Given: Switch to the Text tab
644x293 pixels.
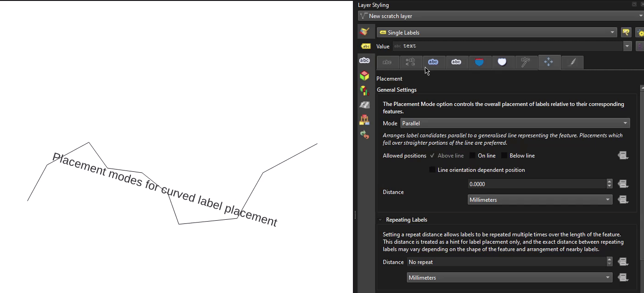Looking at the screenshot, I should pos(388,62).
